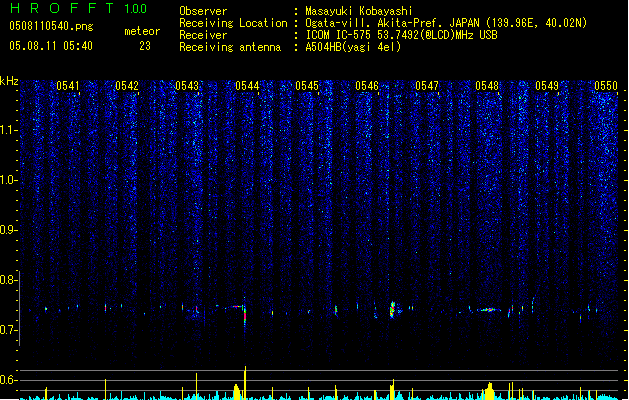The height and width of the screenshot is (400, 629).
Task: Click the 0544 time marker
Action: click(x=247, y=86)
